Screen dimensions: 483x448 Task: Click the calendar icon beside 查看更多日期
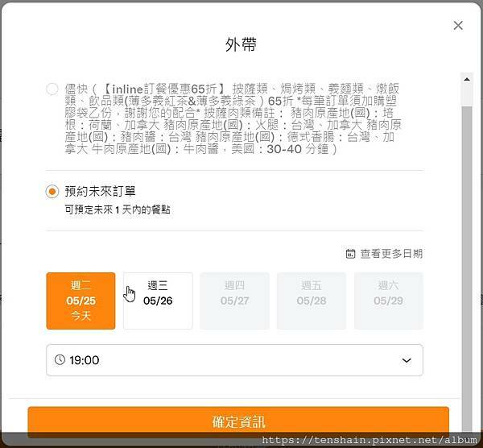350,254
